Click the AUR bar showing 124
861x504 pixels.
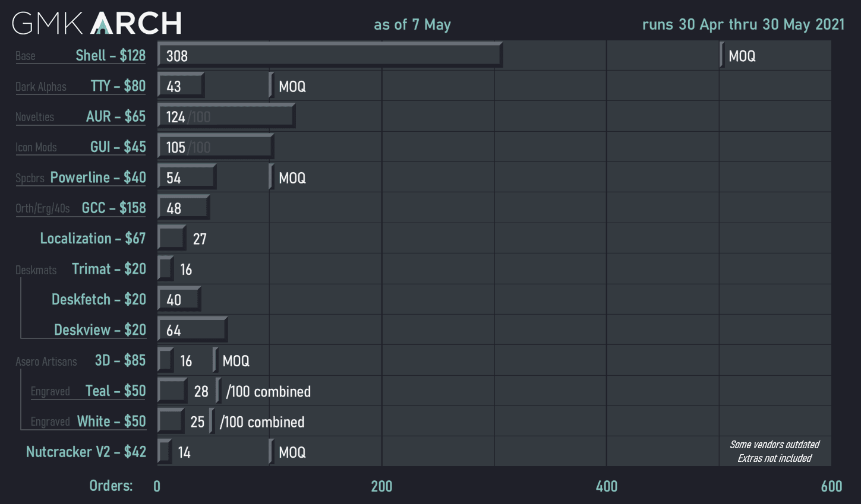tap(226, 116)
